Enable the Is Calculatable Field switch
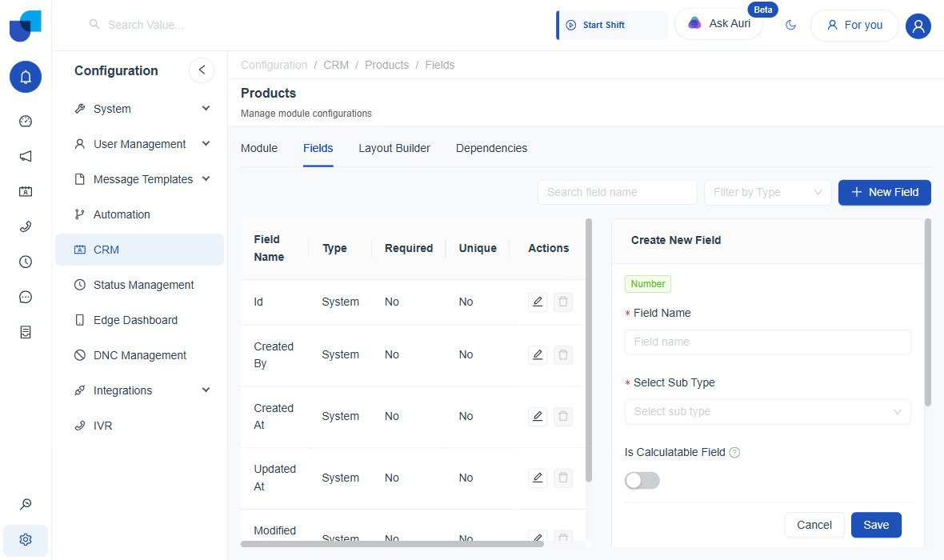The image size is (944, 560). coord(642,481)
